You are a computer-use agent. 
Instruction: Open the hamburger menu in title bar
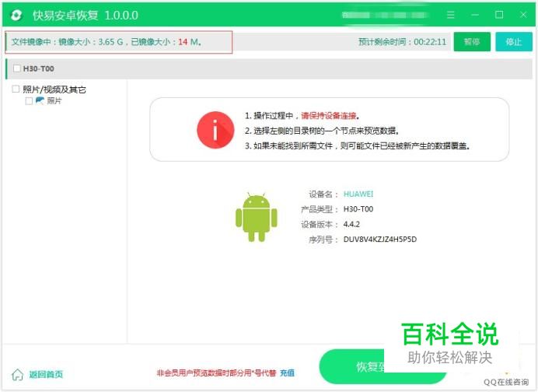pos(451,15)
